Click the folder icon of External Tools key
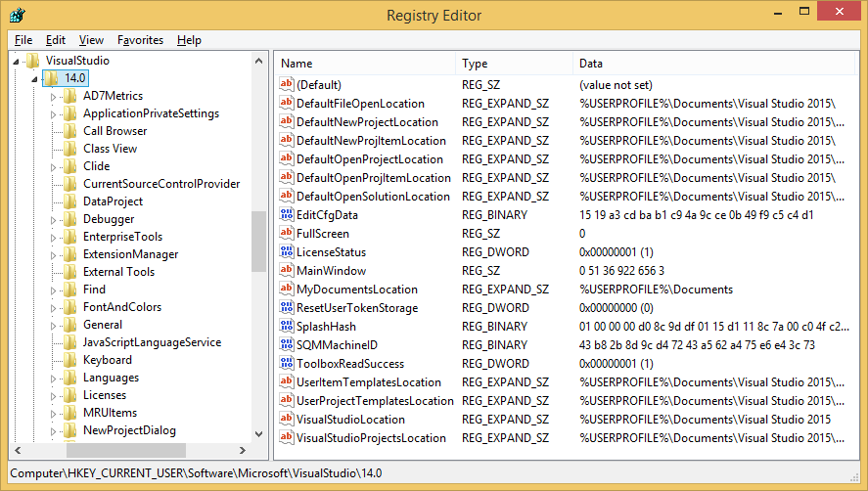The image size is (868, 491). click(x=69, y=272)
